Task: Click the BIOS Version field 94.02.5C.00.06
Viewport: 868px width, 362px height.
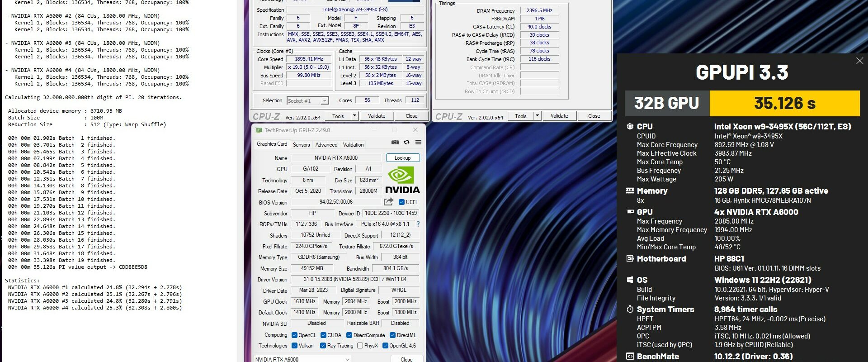Action: coord(336,202)
